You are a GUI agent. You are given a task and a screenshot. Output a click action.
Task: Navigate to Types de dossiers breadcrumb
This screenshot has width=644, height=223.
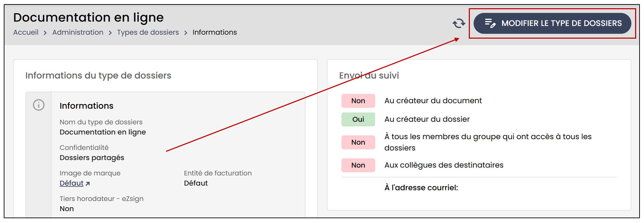pyautogui.click(x=148, y=32)
